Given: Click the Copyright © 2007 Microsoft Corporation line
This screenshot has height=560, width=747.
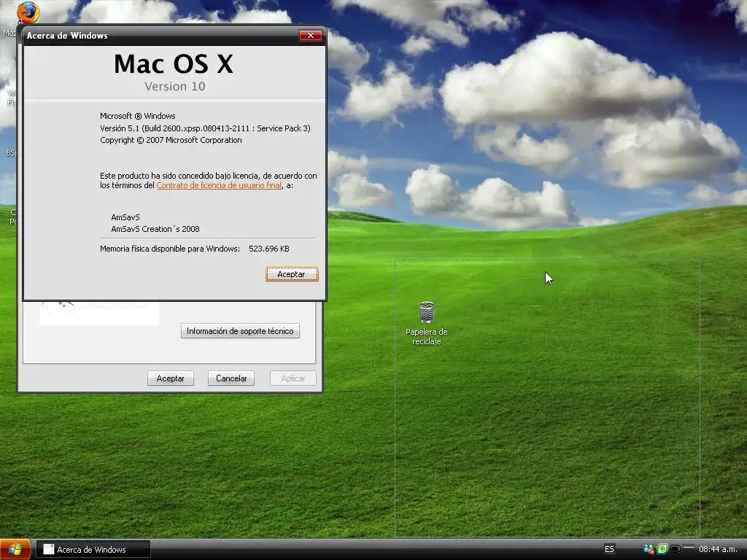Looking at the screenshot, I should (x=171, y=140).
